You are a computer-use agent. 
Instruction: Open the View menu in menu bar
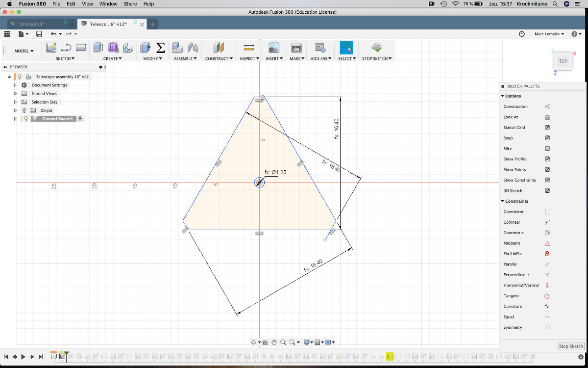87,4
